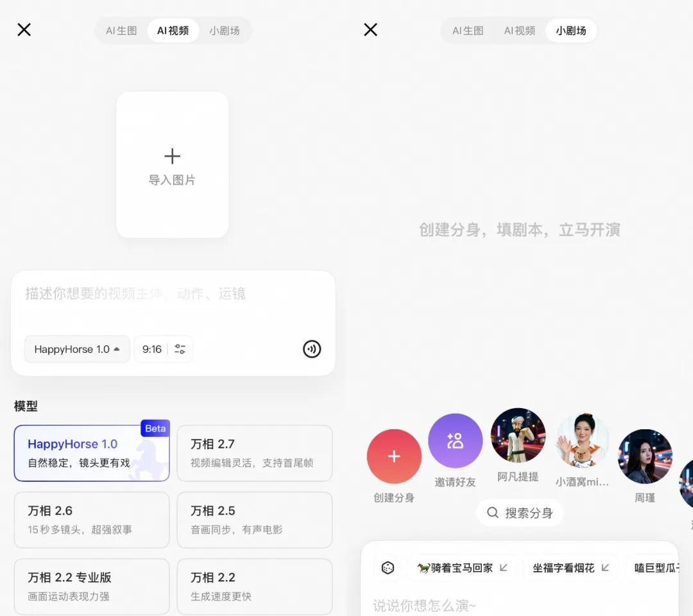The width and height of the screenshot is (693, 616).
Task: Click the audio waveform icon in prompt box
Action: [x=312, y=349]
